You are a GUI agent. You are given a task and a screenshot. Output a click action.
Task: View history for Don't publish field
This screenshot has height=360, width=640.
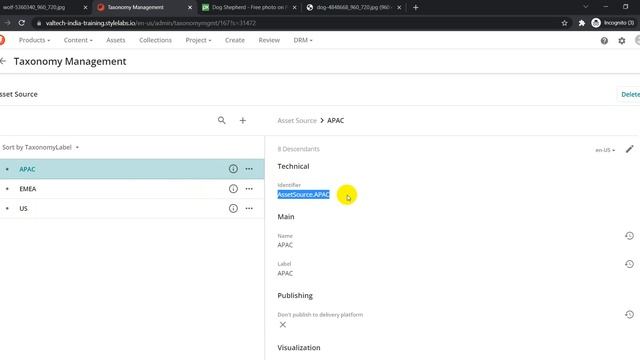[x=629, y=315]
